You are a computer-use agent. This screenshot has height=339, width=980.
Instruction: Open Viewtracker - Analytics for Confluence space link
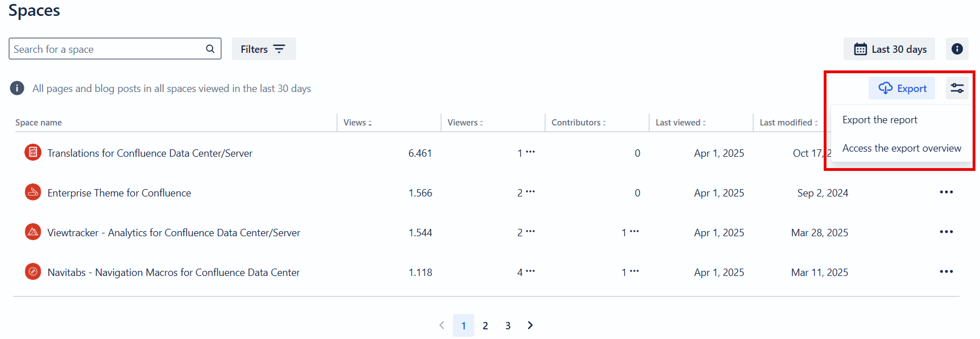[x=173, y=233]
